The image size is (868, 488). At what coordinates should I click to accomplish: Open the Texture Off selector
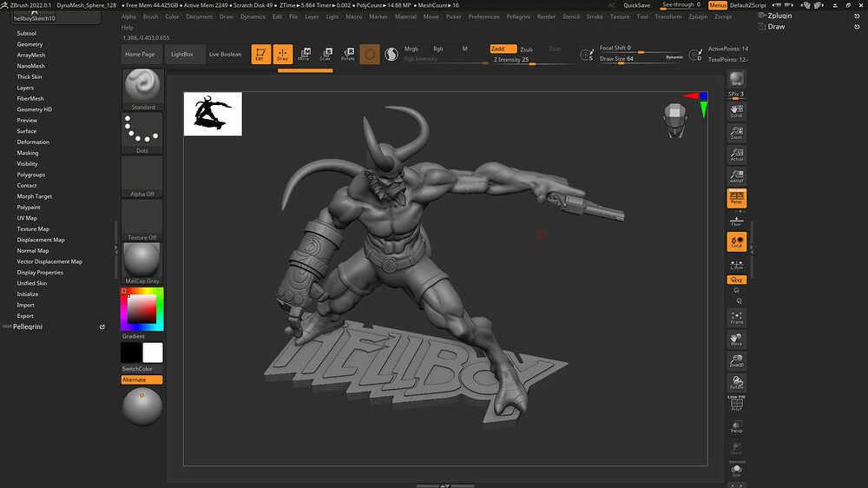142,220
